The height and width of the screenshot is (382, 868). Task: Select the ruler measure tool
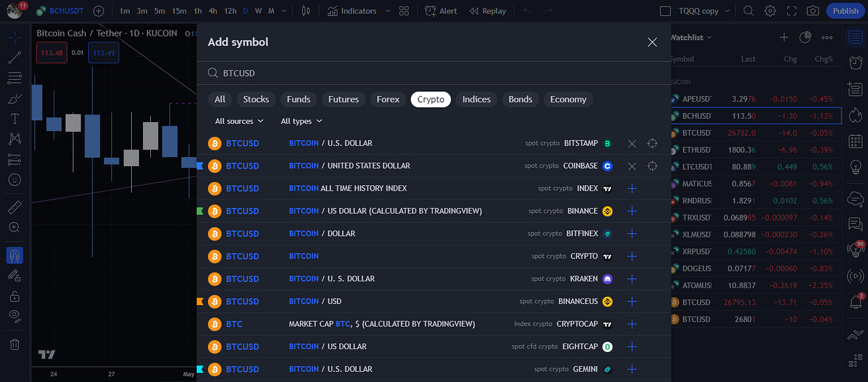[x=15, y=207]
